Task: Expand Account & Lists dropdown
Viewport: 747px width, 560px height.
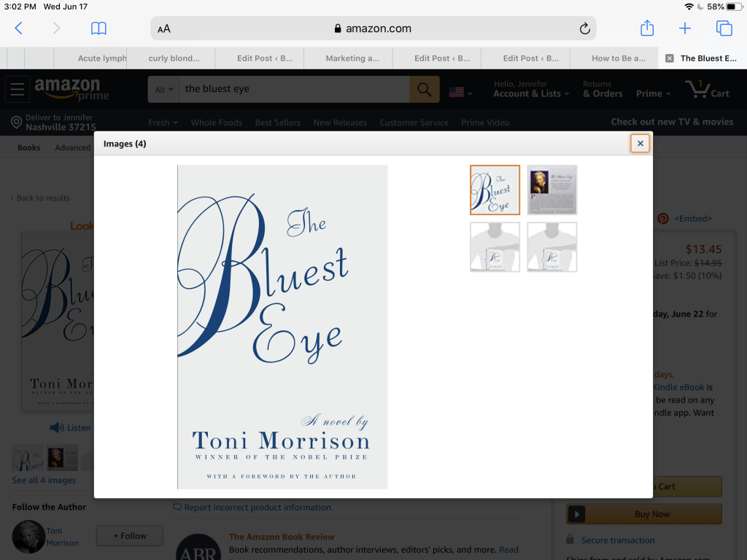Action: click(x=531, y=89)
